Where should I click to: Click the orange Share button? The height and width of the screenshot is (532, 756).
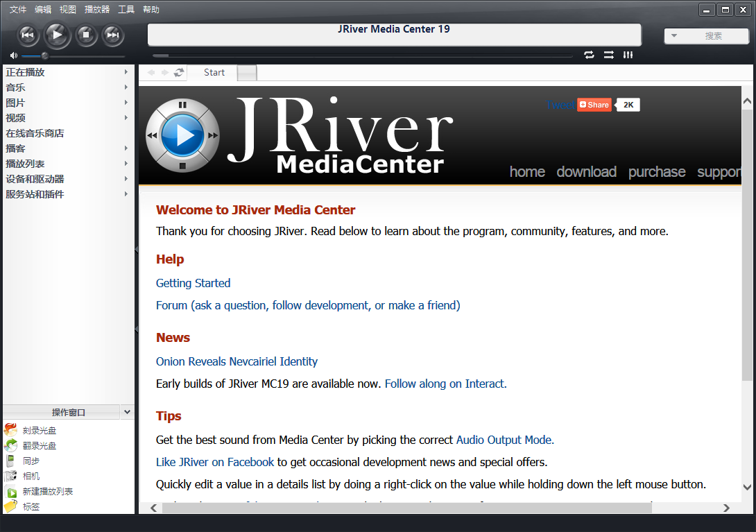[594, 105]
